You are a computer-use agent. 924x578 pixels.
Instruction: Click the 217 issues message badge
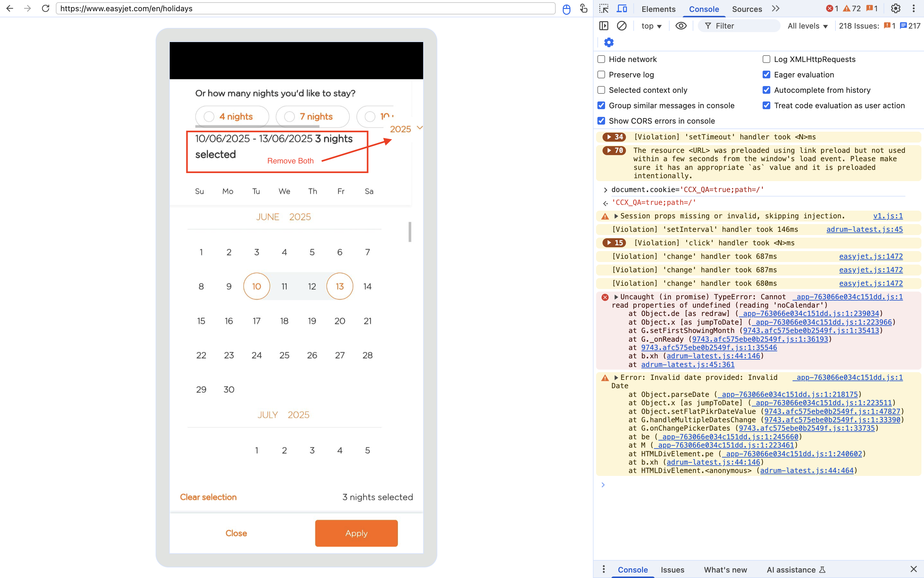(910, 26)
